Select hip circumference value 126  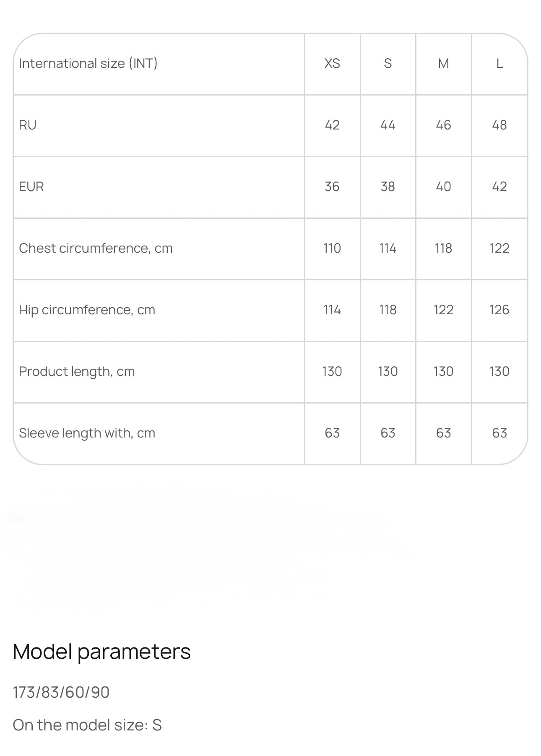click(499, 310)
